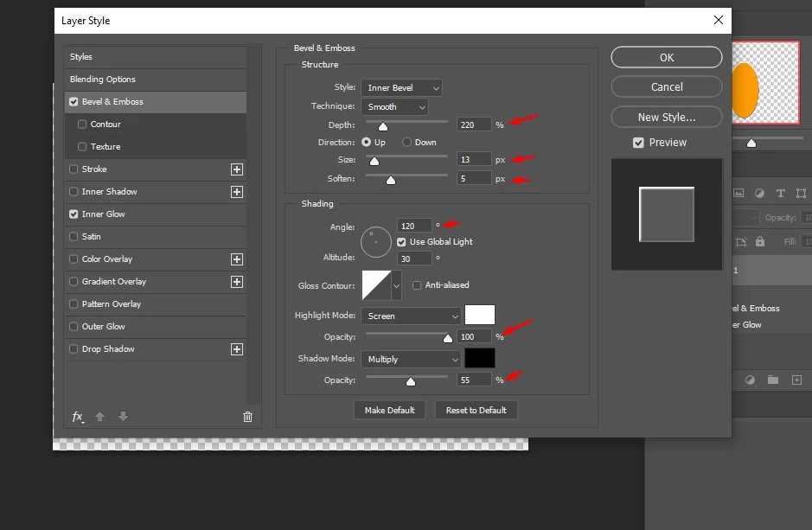This screenshot has height=530, width=812.
Task: Click the Size slider handle
Action: (x=374, y=161)
